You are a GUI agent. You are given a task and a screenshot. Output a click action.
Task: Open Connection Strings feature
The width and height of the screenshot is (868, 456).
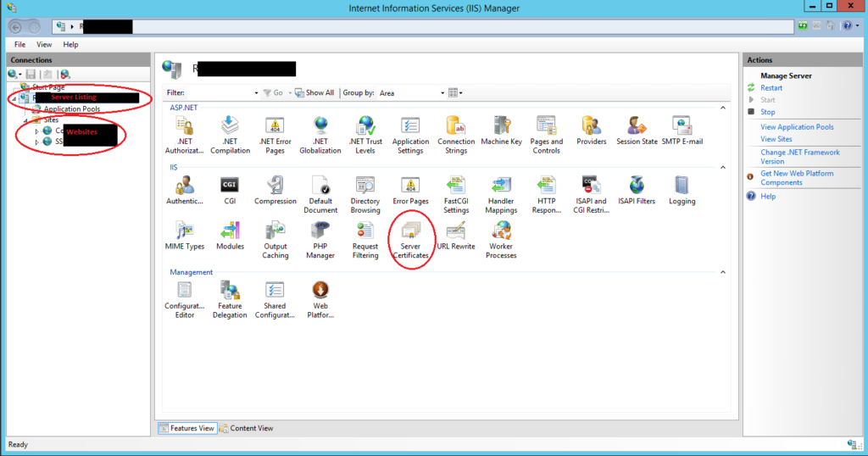(x=455, y=135)
